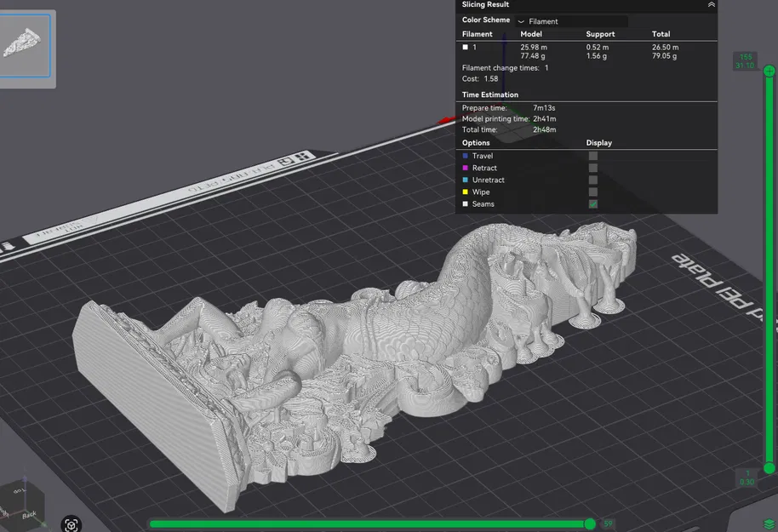Click the 0.30 layer height badge below the slider
This screenshot has height=532, width=778.
tap(745, 479)
